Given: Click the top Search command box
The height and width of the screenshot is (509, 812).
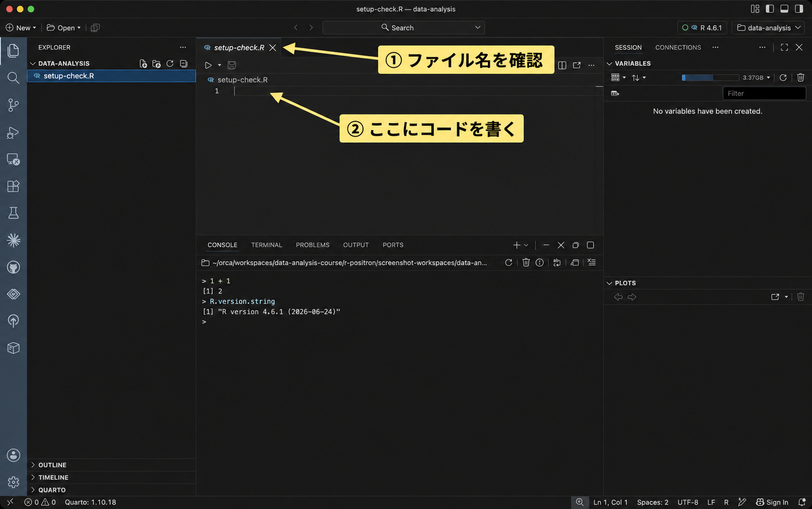Looking at the screenshot, I should pyautogui.click(x=404, y=28).
